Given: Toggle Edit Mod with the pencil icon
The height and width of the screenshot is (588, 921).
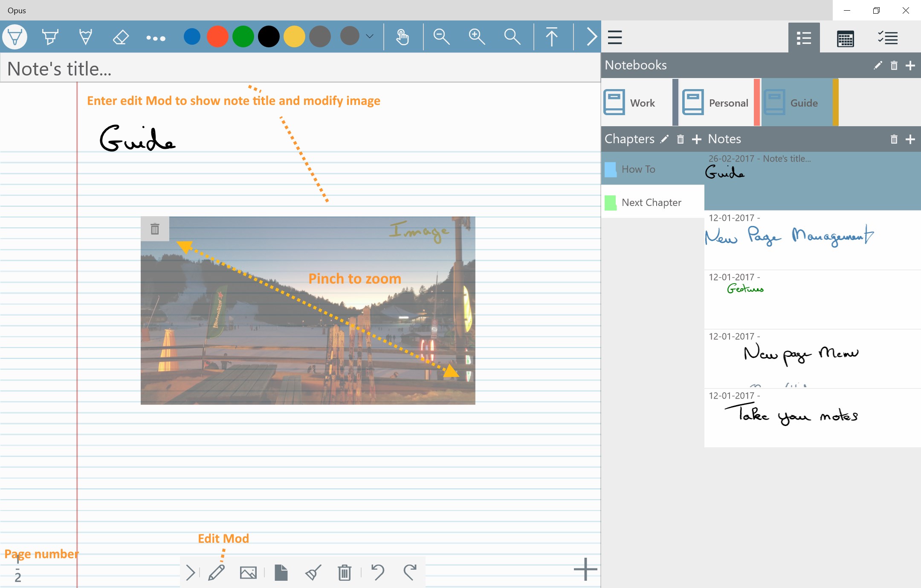Looking at the screenshot, I should [x=216, y=573].
